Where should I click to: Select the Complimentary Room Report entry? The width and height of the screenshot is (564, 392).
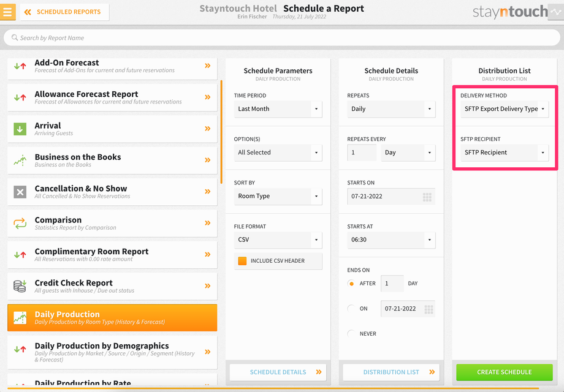pos(112,255)
